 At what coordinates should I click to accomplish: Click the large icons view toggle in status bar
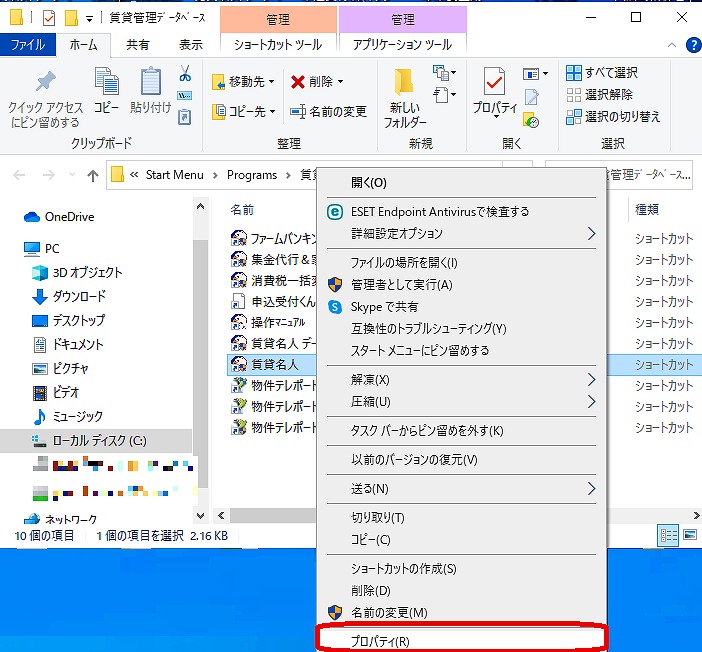point(689,536)
